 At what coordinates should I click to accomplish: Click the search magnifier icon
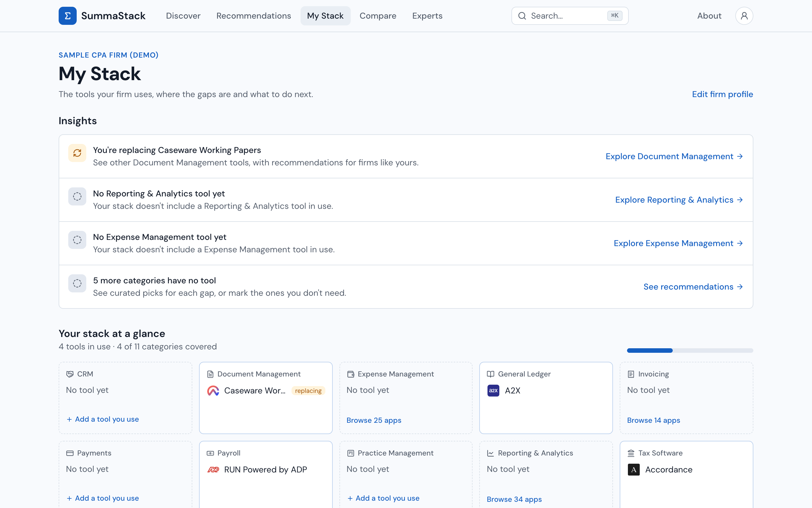click(522, 16)
